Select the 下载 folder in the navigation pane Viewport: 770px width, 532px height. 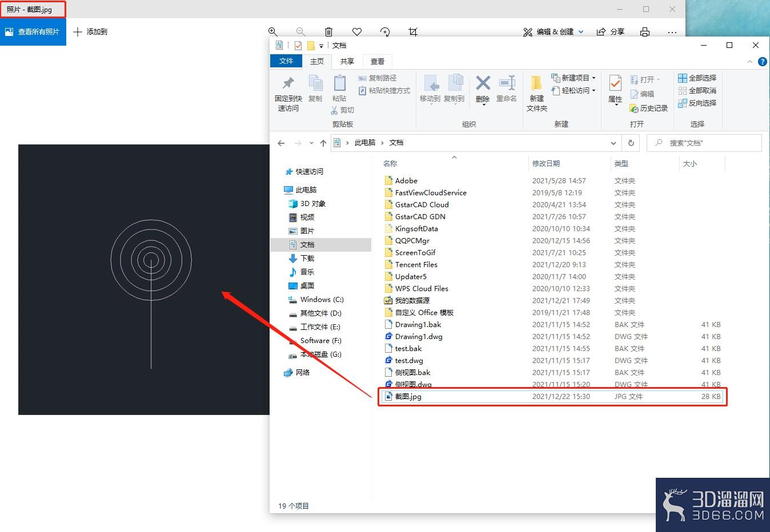307,258
